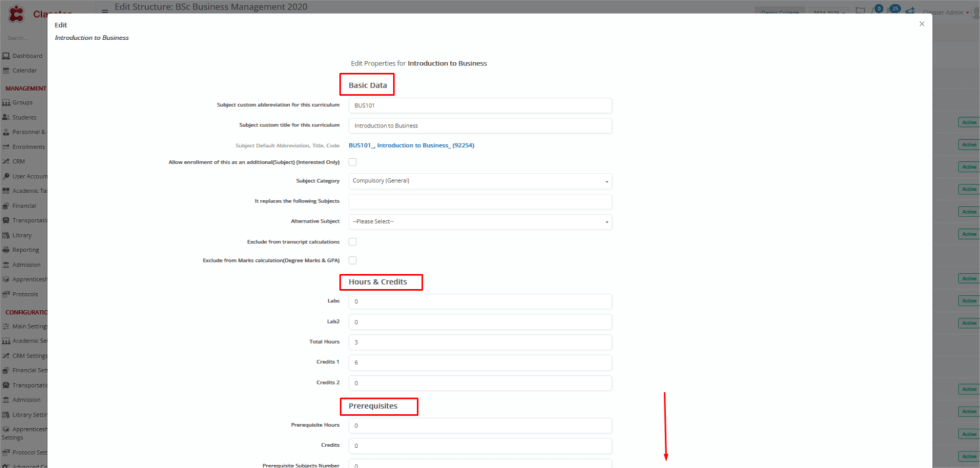980x468 pixels.
Task: Click the Groups icon in Management
Action: pyautogui.click(x=6, y=103)
